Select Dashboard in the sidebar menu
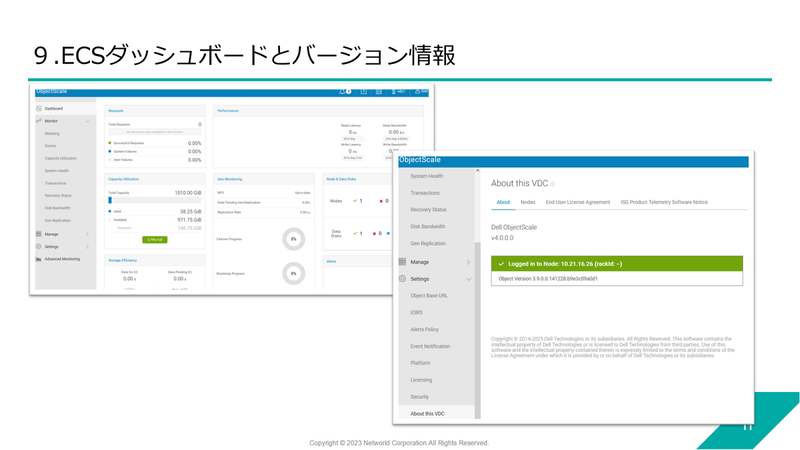 [x=54, y=109]
